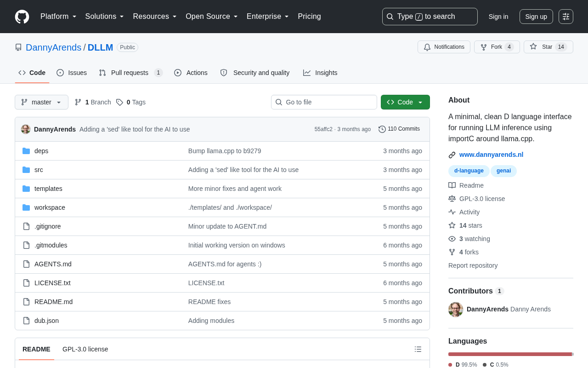Image resolution: width=588 pixels, height=368 pixels.
Task: Open commit hash 55affc2
Action: (x=323, y=129)
